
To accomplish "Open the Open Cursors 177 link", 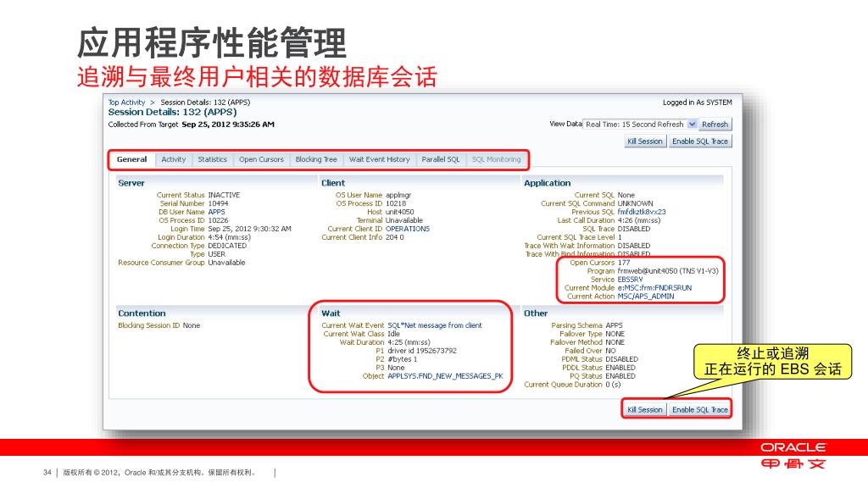I will (624, 263).
